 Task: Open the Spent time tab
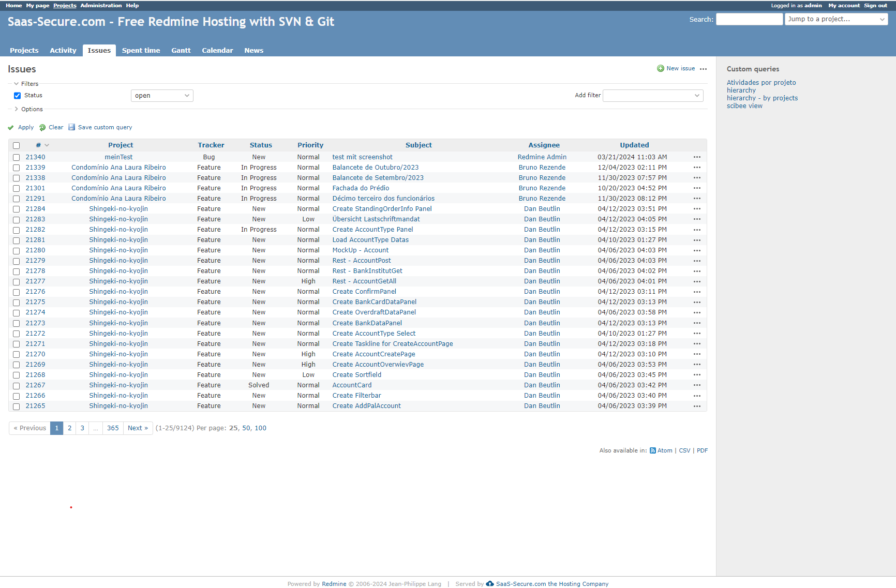pyautogui.click(x=141, y=51)
